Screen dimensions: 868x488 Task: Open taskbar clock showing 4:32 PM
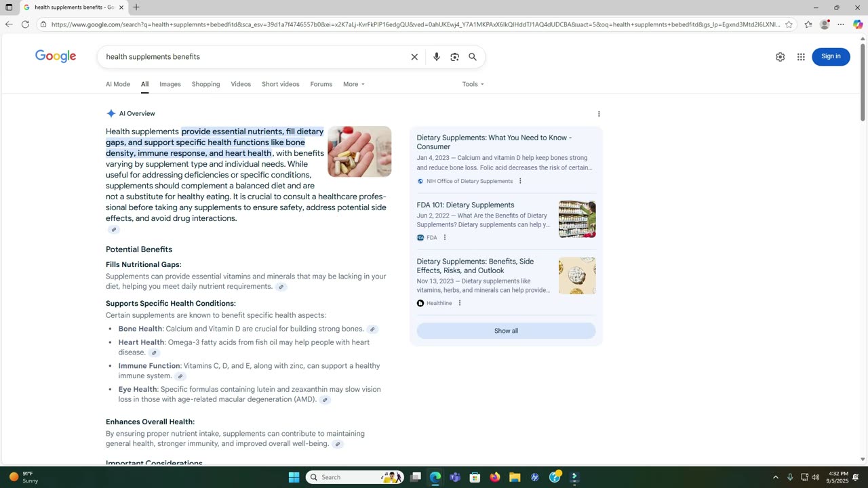(x=838, y=477)
